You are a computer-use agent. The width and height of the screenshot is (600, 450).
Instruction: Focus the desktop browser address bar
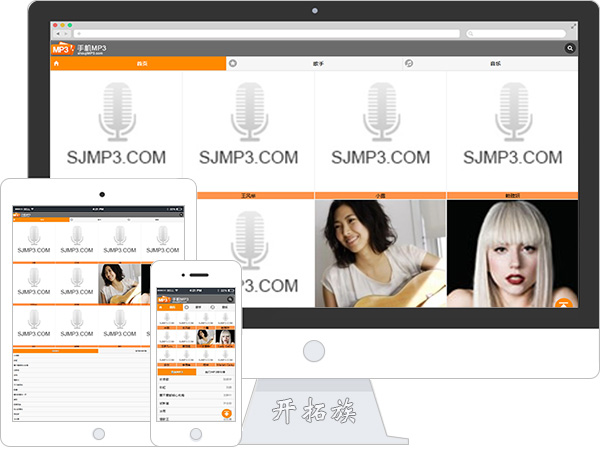(x=267, y=34)
